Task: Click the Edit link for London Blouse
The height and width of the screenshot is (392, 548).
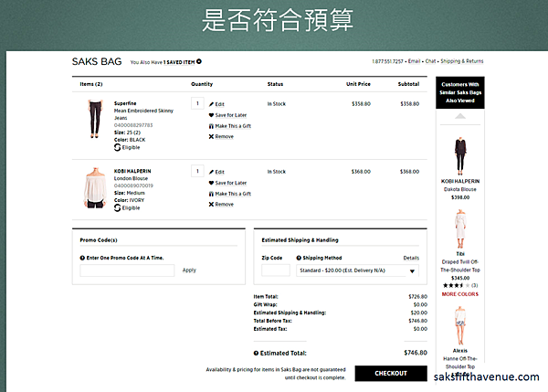Action: [x=220, y=172]
